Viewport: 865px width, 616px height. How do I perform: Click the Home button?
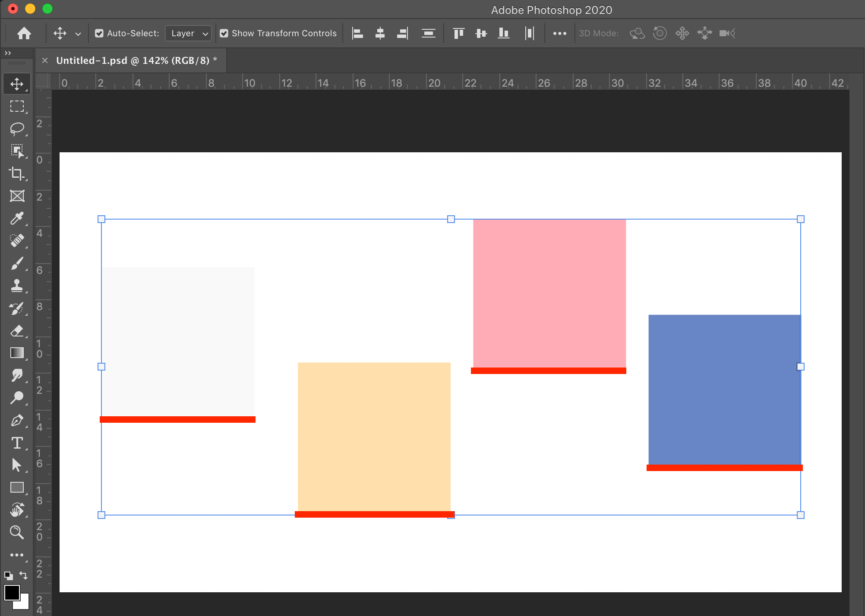pyautogui.click(x=24, y=33)
